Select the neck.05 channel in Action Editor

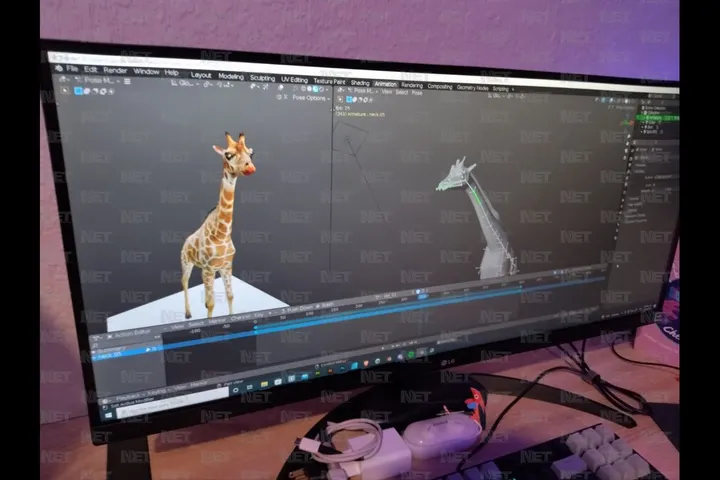[x=110, y=355]
